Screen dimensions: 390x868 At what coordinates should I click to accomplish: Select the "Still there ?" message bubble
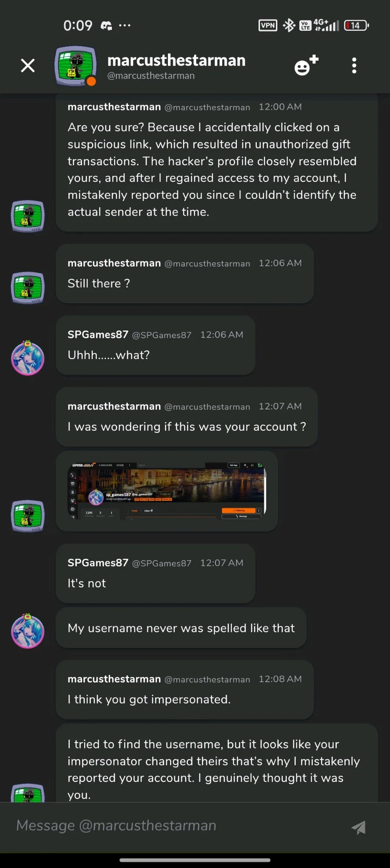pos(184,274)
